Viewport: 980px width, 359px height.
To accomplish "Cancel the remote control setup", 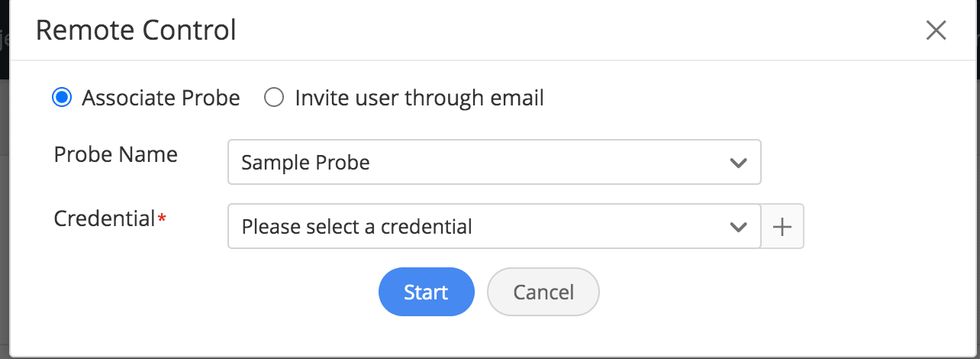I will (x=543, y=292).
